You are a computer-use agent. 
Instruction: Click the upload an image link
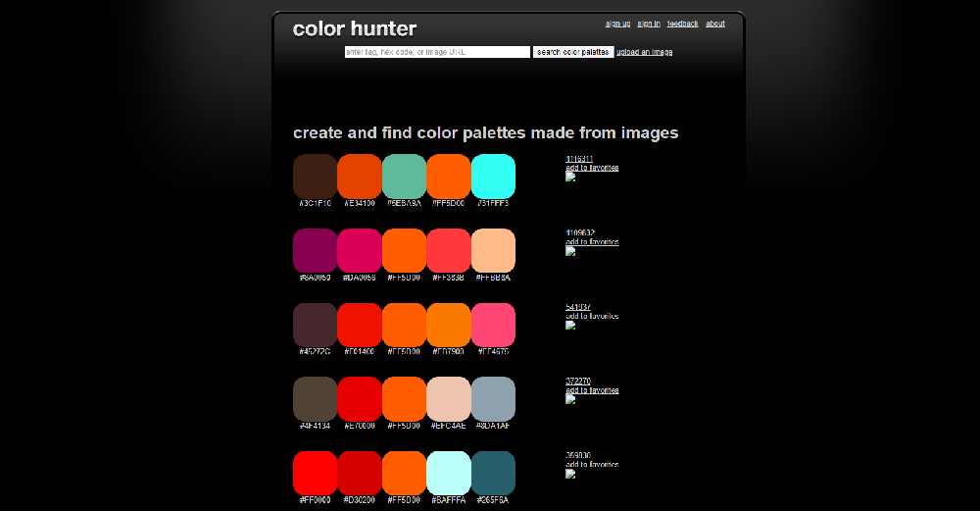645,52
